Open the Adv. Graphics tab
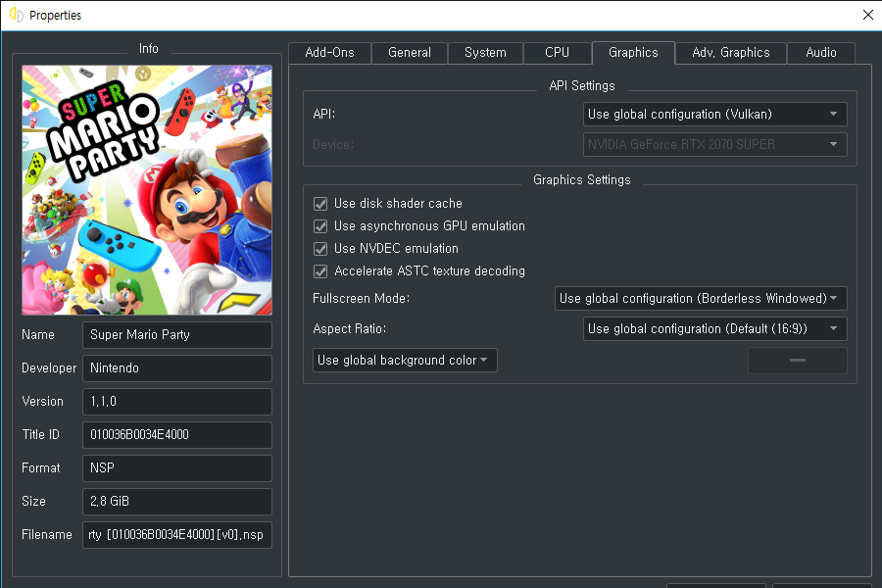Image resolution: width=882 pixels, height=588 pixels. (x=731, y=53)
